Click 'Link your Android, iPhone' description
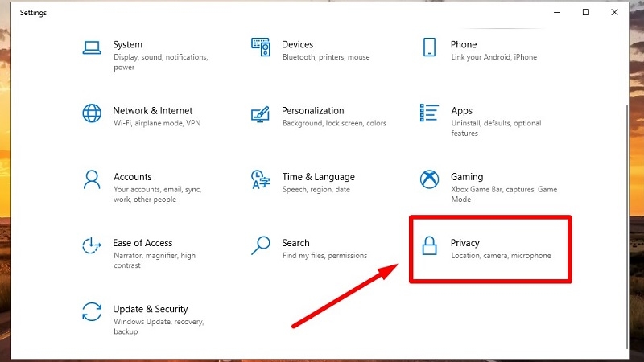Screen dimensions: 644x362 point(494,57)
